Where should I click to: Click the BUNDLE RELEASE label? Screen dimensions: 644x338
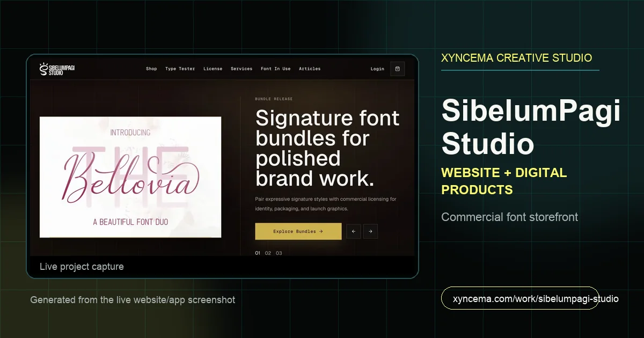coord(274,99)
